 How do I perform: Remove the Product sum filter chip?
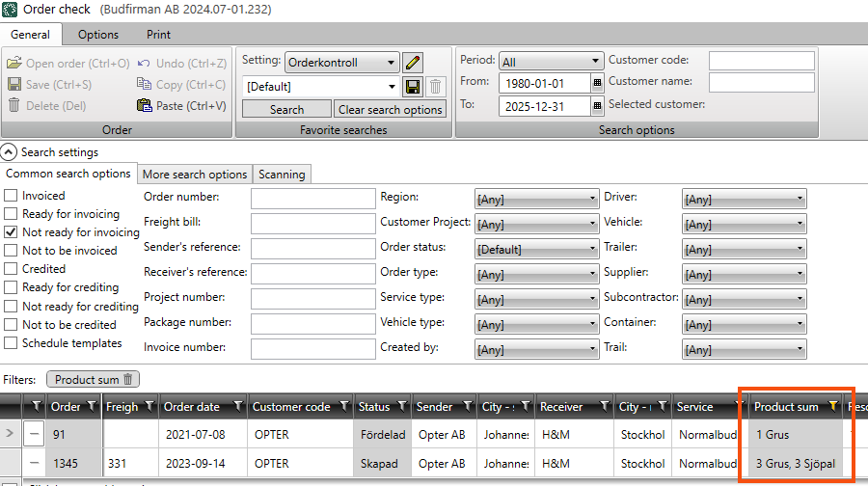129,380
